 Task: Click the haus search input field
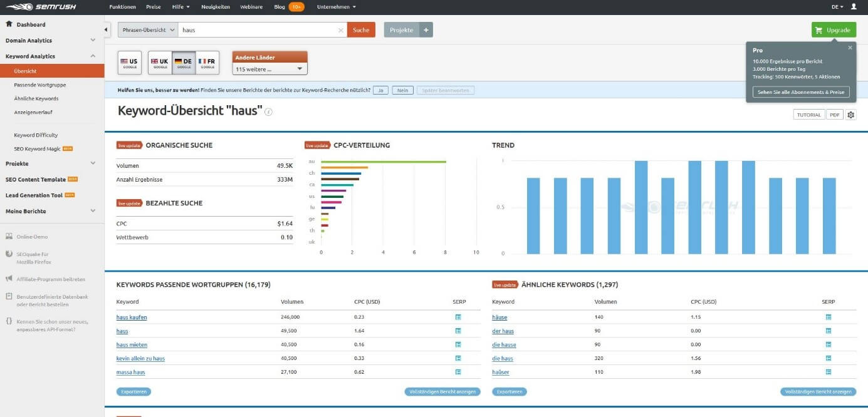tap(257, 30)
